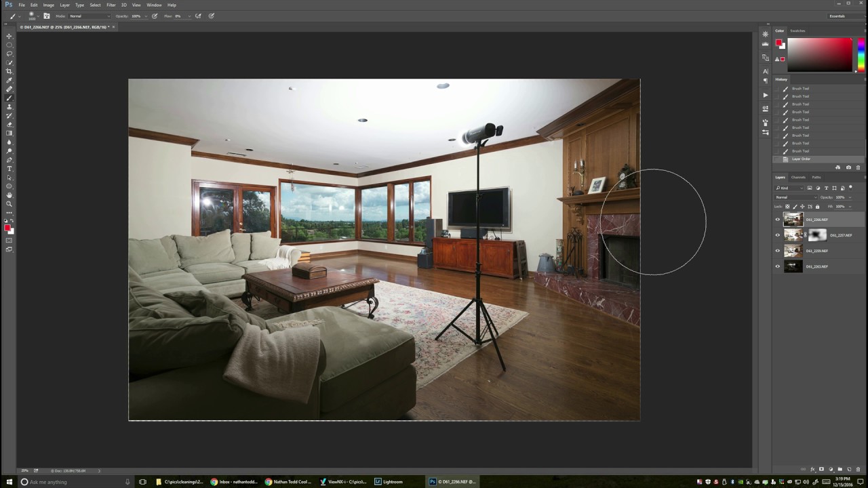Select the Move tool
The width and height of the screenshot is (868, 488).
point(9,36)
